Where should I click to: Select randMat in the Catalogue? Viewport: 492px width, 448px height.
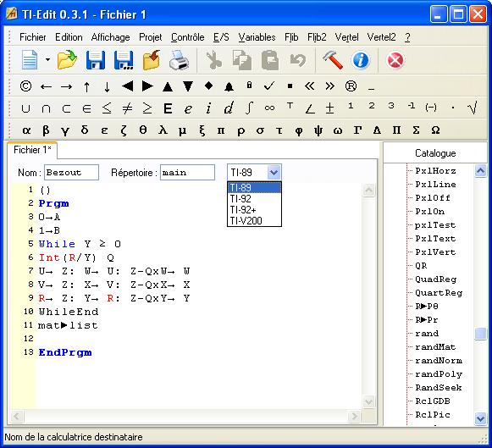[435, 347]
